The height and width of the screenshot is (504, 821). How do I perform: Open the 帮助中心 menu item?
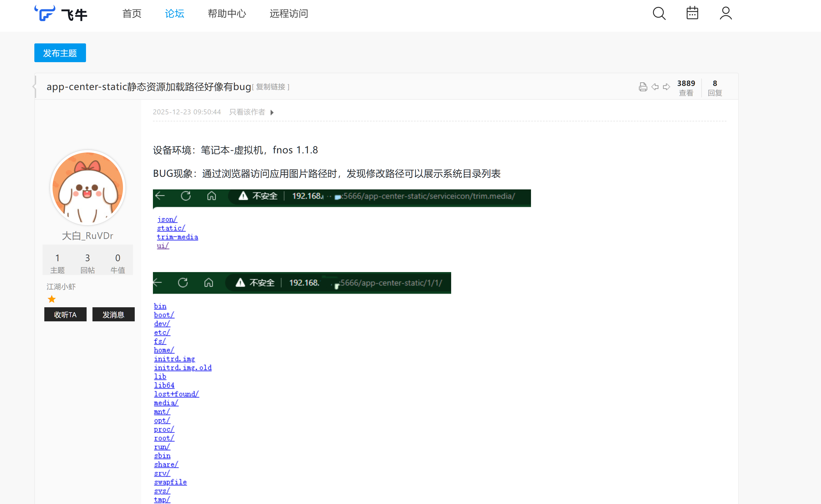(227, 14)
